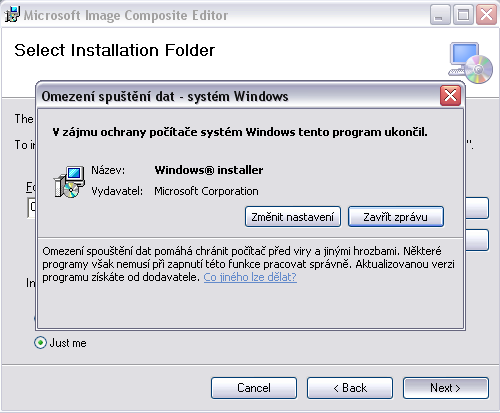
Task: Proceed with the Next button
Action: click(x=446, y=388)
